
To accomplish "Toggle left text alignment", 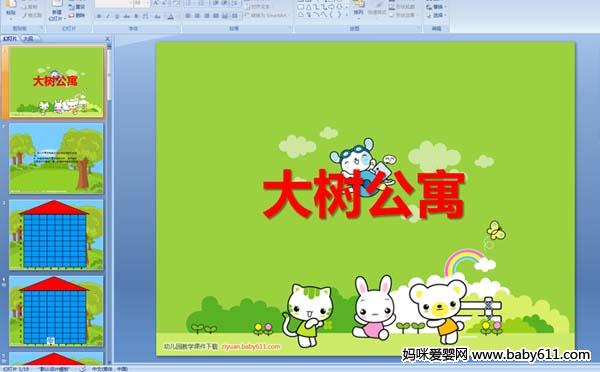I will pos(188,16).
